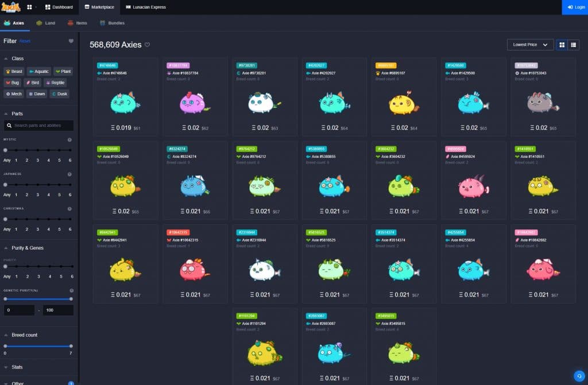
Task: Set the Mystic slider to 3
Action: point(37,150)
